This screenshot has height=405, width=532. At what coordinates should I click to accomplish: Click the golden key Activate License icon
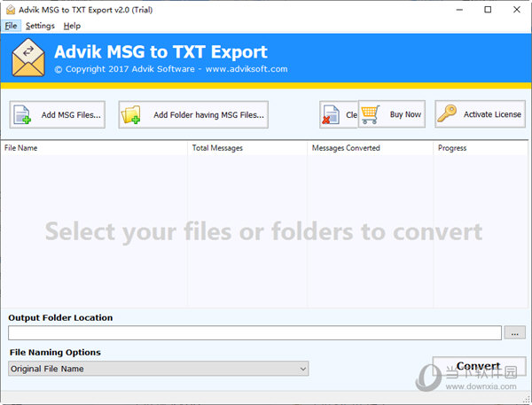point(447,113)
